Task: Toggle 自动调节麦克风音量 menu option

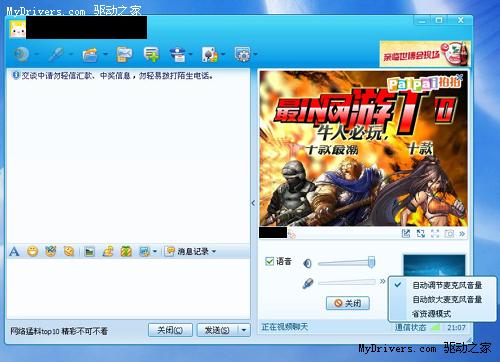Action: 443,285
